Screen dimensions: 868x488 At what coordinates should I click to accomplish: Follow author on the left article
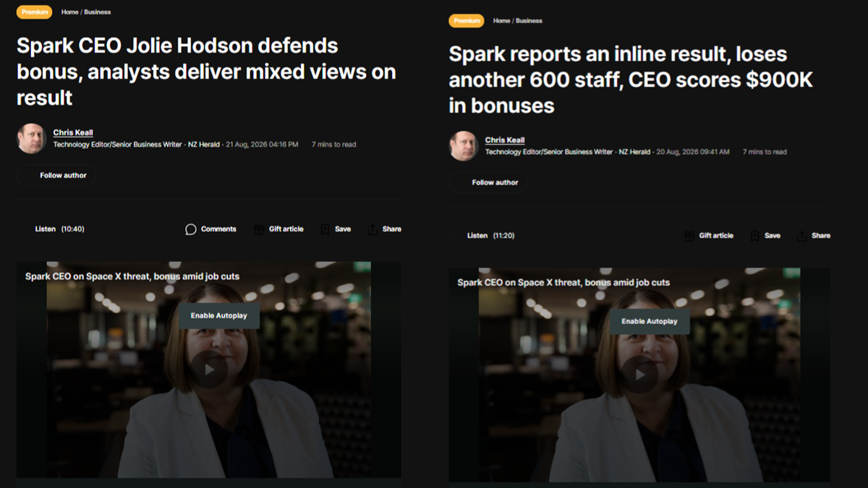pos(56,176)
